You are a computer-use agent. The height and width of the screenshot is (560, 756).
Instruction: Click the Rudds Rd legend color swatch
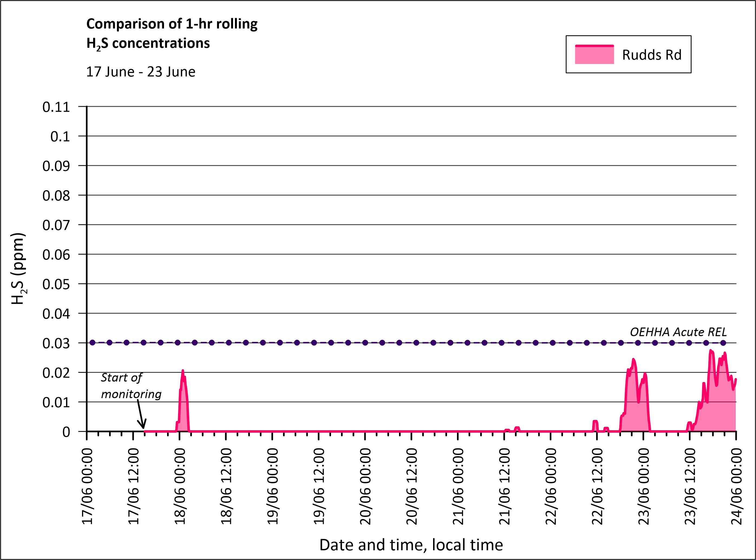pos(594,55)
